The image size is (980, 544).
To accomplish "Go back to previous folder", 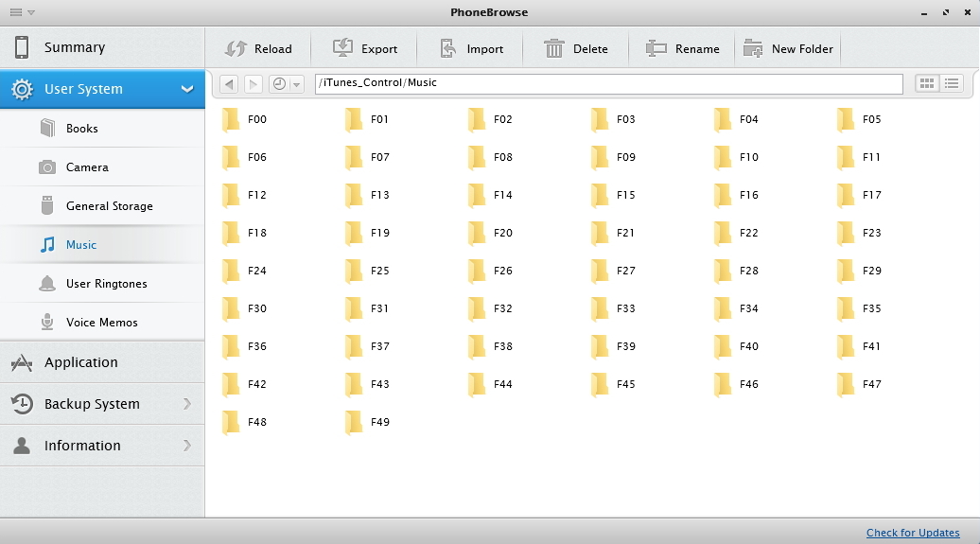I will [x=229, y=84].
